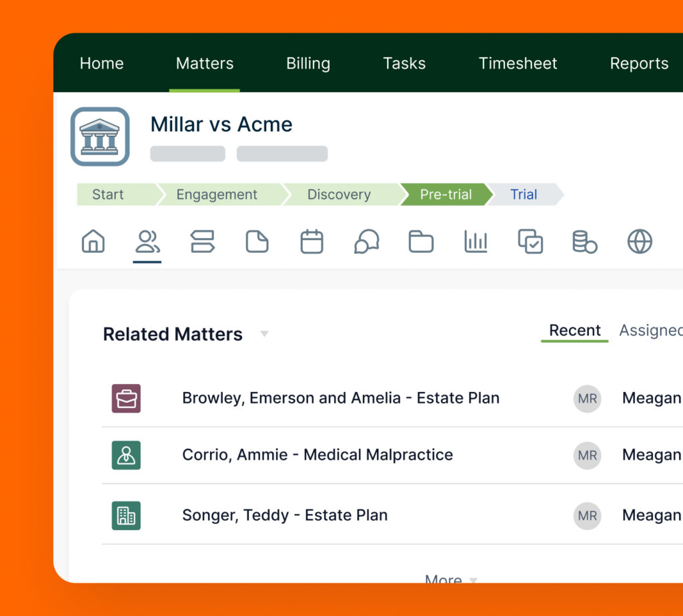Click the Related Matters heading
The width and height of the screenshot is (683, 616).
[173, 335]
